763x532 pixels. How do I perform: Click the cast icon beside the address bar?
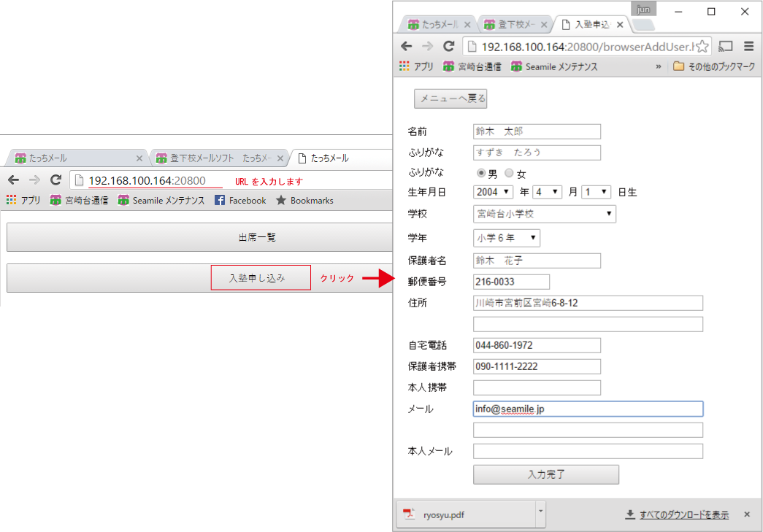pos(725,46)
